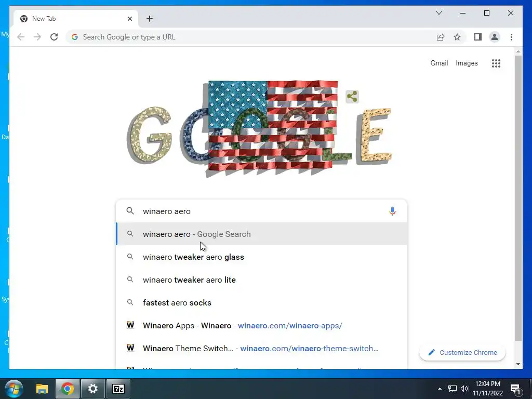Image resolution: width=532 pixels, height=399 pixels.
Task: Open the Windows Start button
Action: [x=14, y=389]
